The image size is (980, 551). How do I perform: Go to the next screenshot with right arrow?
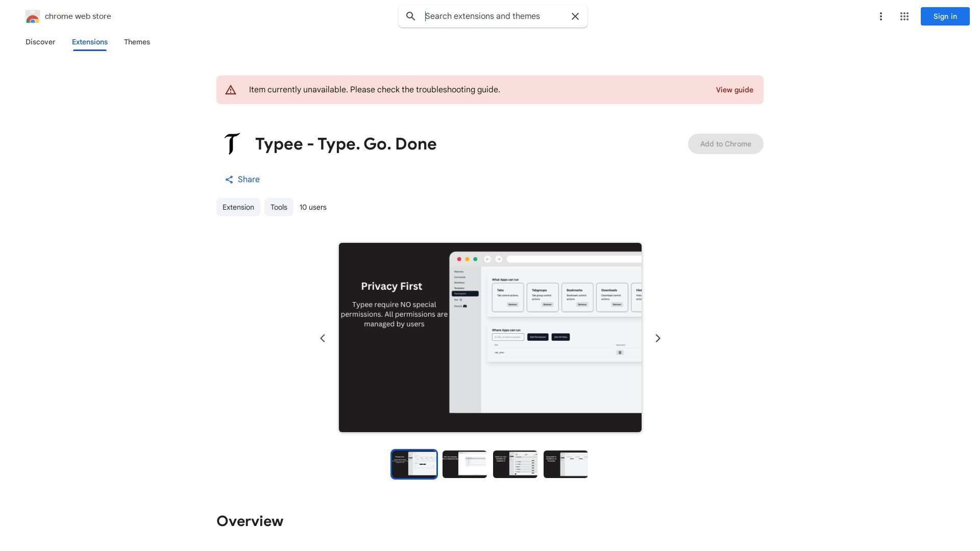pos(657,338)
